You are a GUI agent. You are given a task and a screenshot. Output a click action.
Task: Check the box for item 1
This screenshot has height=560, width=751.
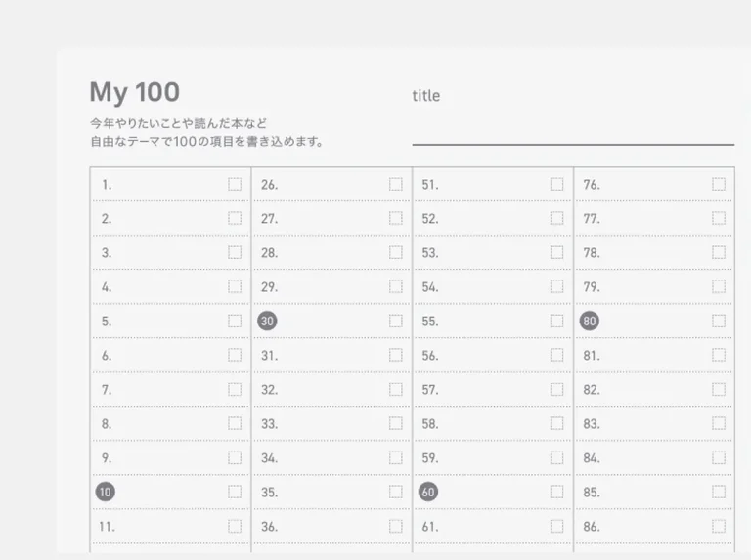point(235,185)
